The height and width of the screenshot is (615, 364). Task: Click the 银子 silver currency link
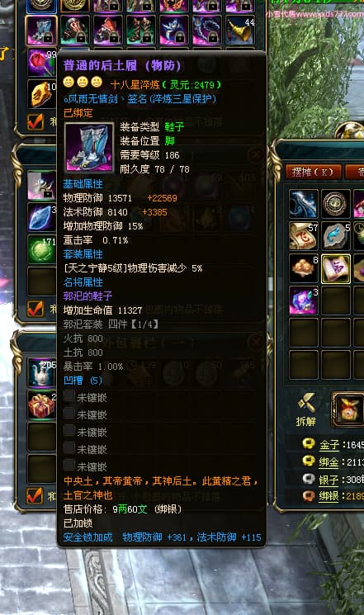pyautogui.click(x=329, y=480)
